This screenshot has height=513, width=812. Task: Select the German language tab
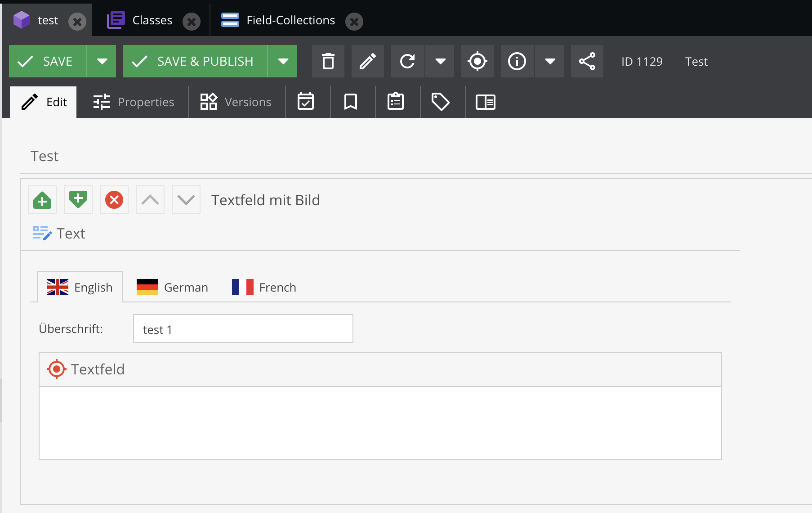tap(173, 287)
